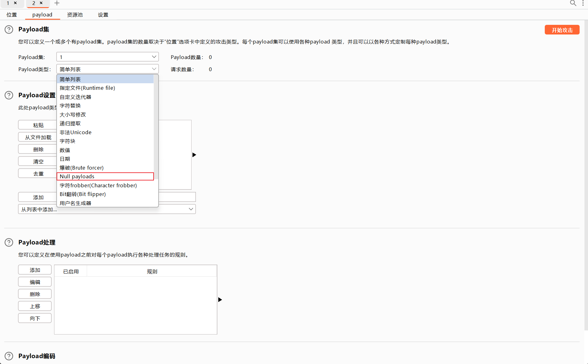Open the Payload编码 help icon

tap(9, 356)
